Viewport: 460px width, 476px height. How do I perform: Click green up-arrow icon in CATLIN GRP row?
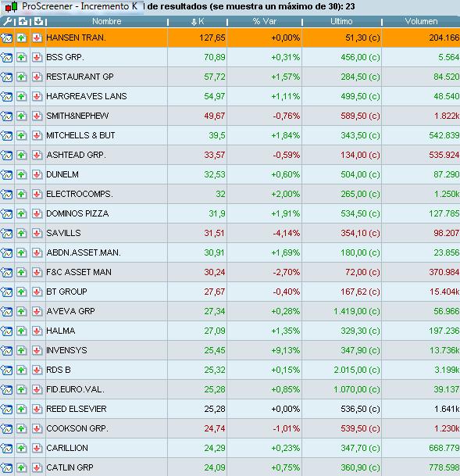tap(22, 467)
